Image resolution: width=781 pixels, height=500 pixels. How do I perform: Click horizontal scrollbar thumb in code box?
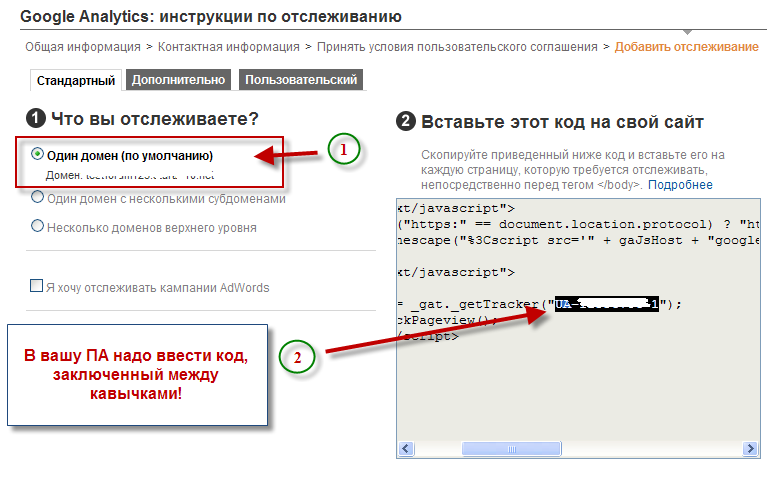click(512, 449)
